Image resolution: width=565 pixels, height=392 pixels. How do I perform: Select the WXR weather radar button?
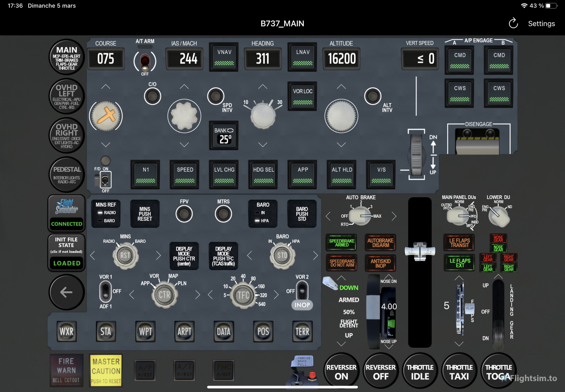(x=66, y=332)
